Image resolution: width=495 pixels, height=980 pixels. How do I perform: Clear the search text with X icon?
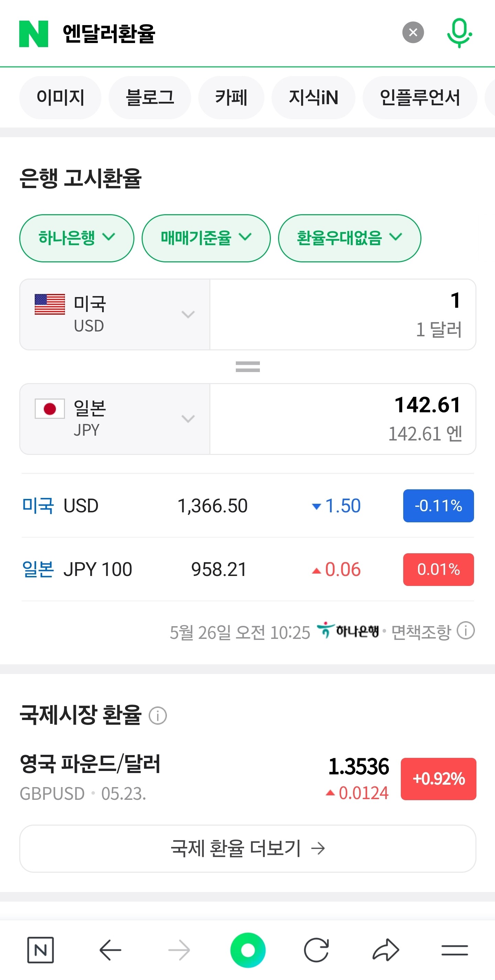[x=413, y=33]
